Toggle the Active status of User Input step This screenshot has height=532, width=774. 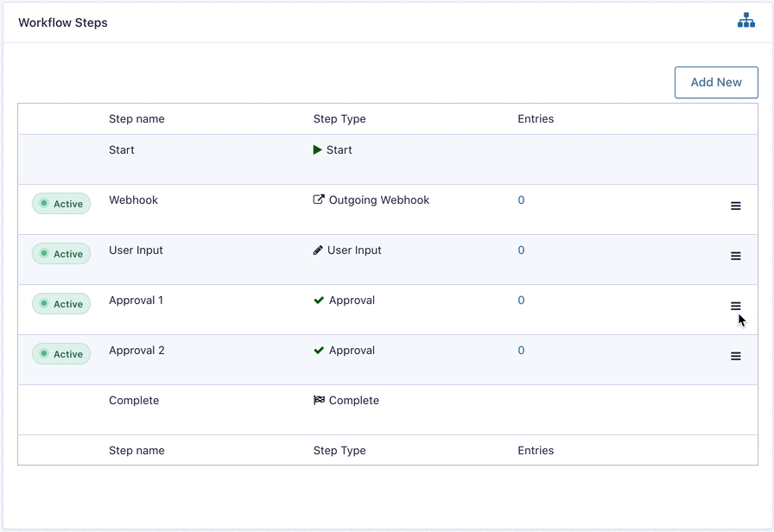(x=61, y=254)
